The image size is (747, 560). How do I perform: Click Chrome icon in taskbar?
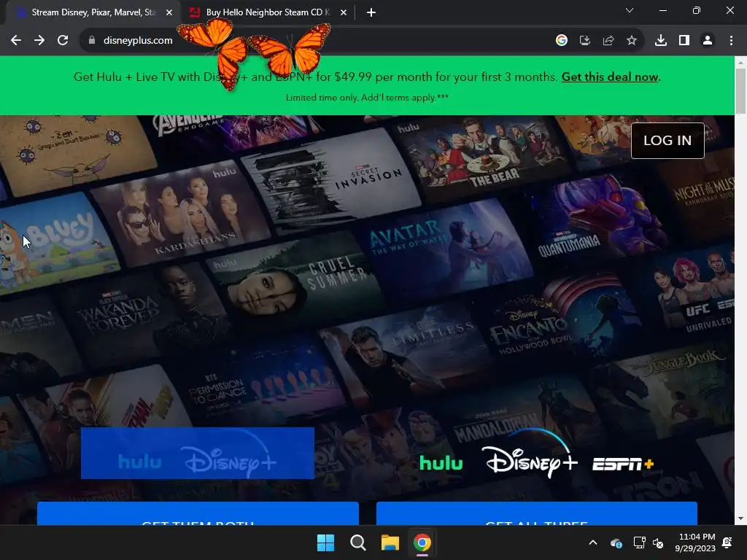422,542
